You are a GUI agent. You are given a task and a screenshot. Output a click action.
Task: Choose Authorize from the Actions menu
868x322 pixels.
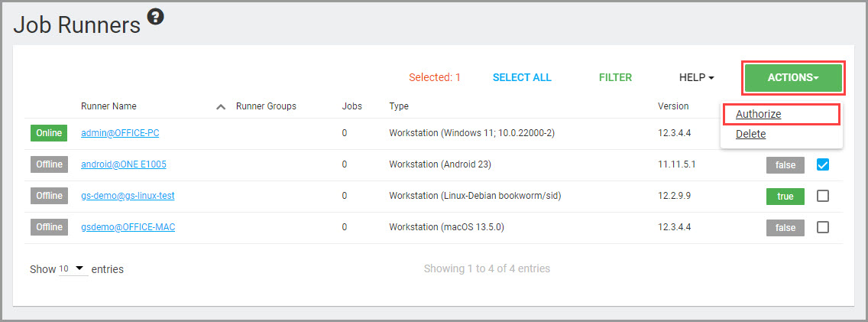coord(758,114)
